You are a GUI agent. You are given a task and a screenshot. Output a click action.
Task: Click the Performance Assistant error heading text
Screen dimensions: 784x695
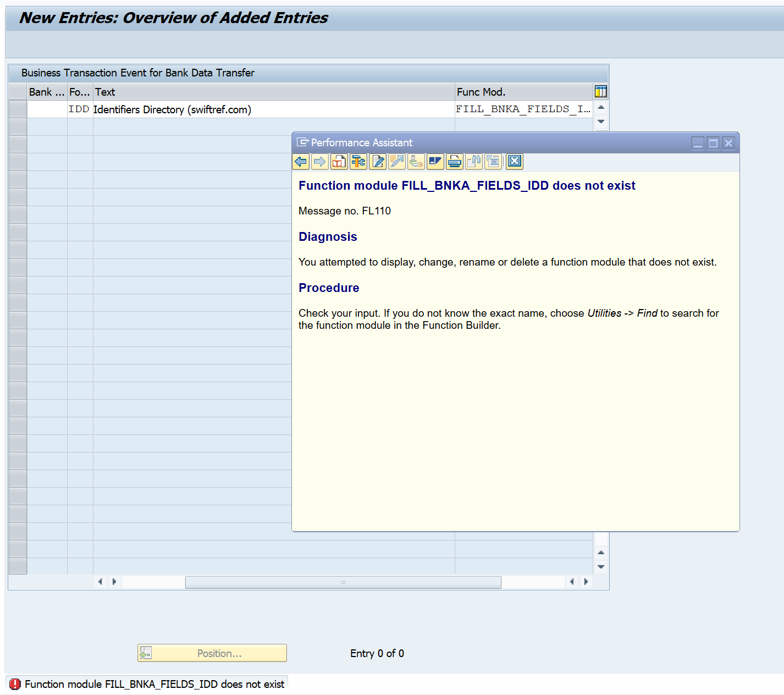467,186
